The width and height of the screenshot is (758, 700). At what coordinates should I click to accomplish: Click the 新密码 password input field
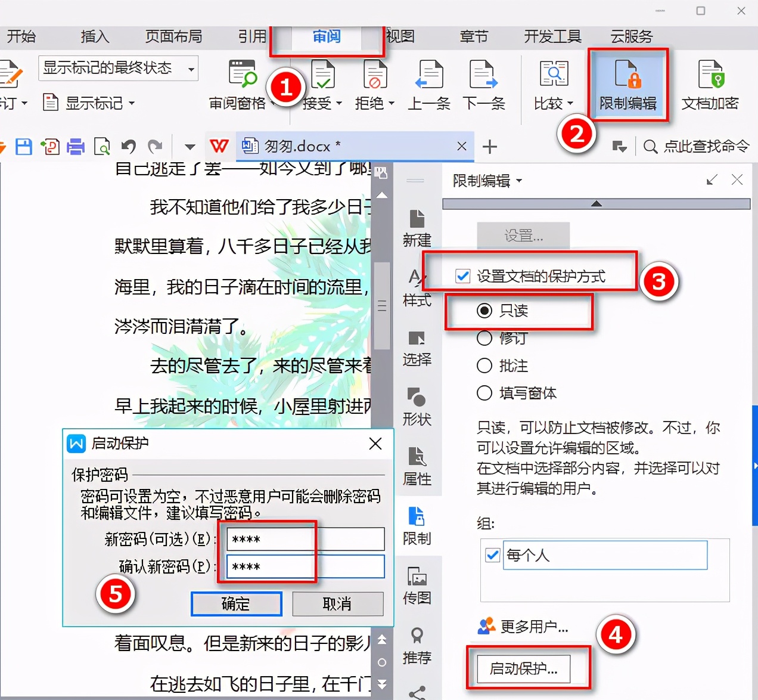coord(304,539)
